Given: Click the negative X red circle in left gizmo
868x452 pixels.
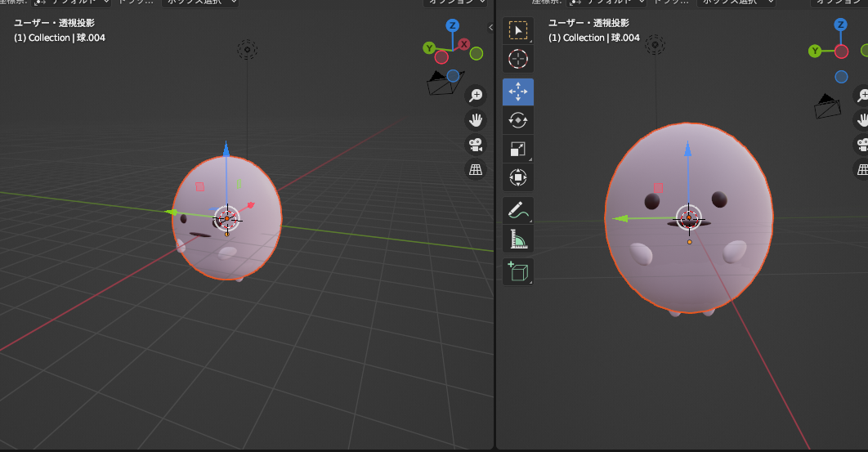Looking at the screenshot, I should (441, 57).
